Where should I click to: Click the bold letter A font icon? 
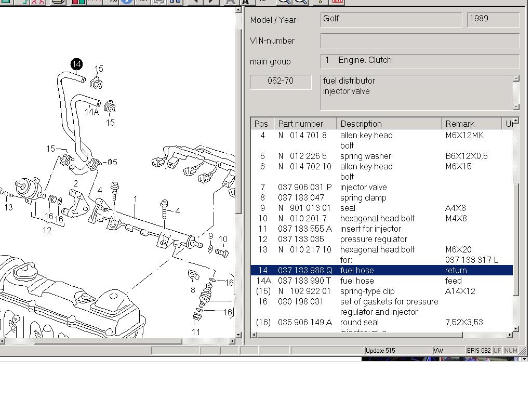245,2
